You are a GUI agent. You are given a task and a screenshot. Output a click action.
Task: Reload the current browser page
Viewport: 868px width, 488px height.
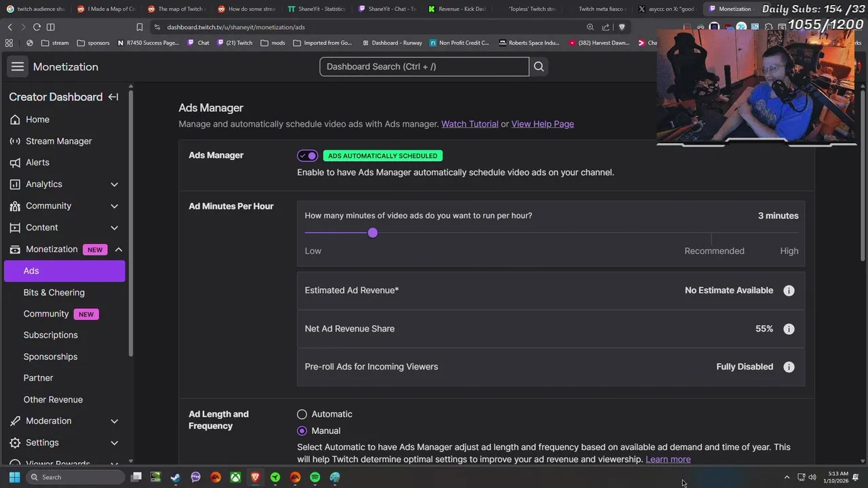click(x=37, y=27)
